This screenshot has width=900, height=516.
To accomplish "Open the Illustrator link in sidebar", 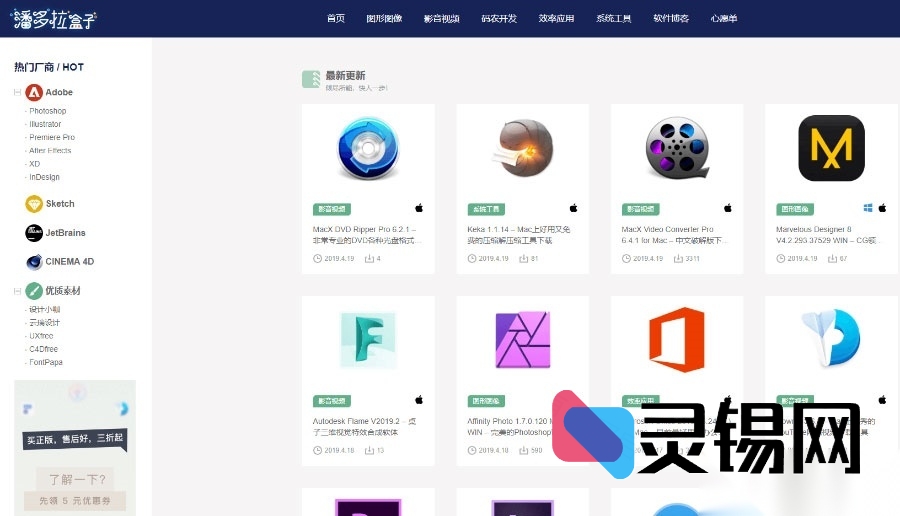I will coord(45,124).
